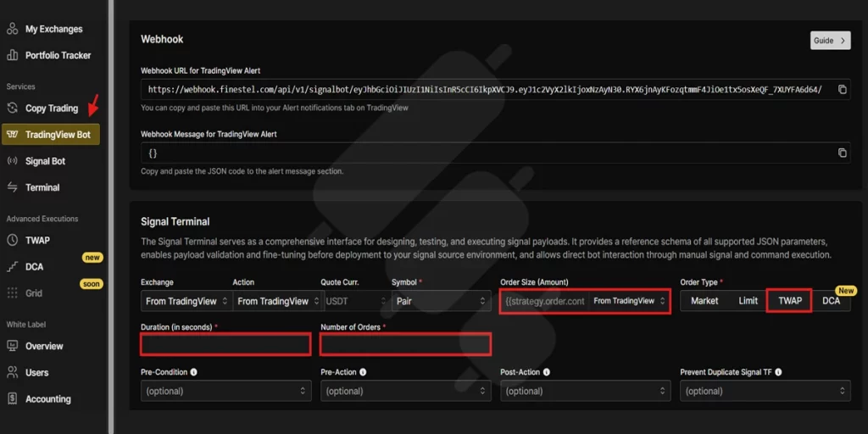Click the Order Size amount field
This screenshot has height=434, width=868.
tap(545, 301)
